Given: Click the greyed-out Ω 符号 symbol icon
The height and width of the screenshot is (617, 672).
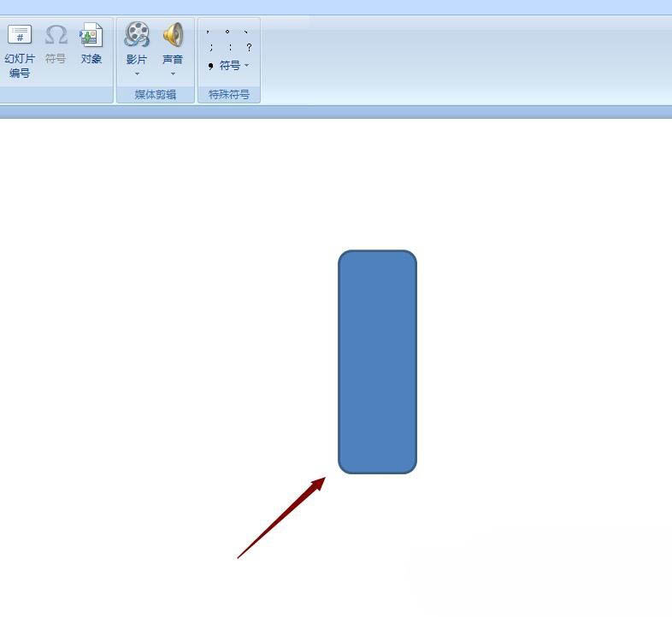Looking at the screenshot, I should coord(56,35).
